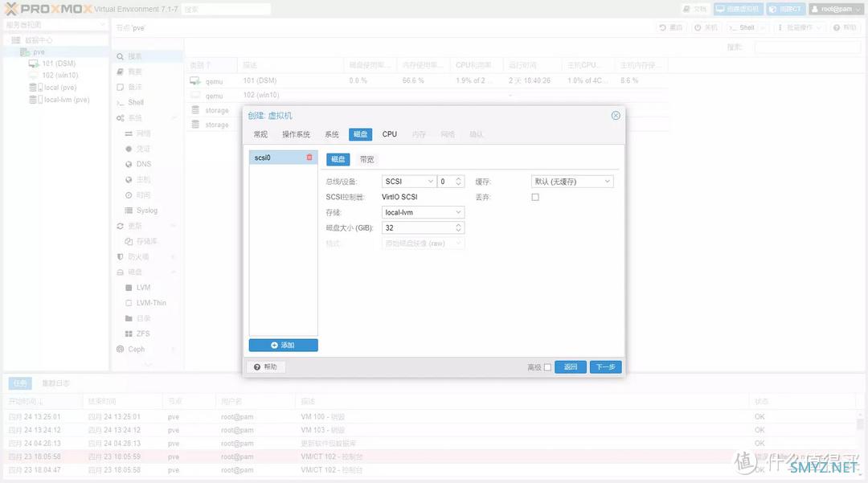Screen dimensions: 868x483
Task: Toggle the Discard checkbox
Action: pos(535,197)
